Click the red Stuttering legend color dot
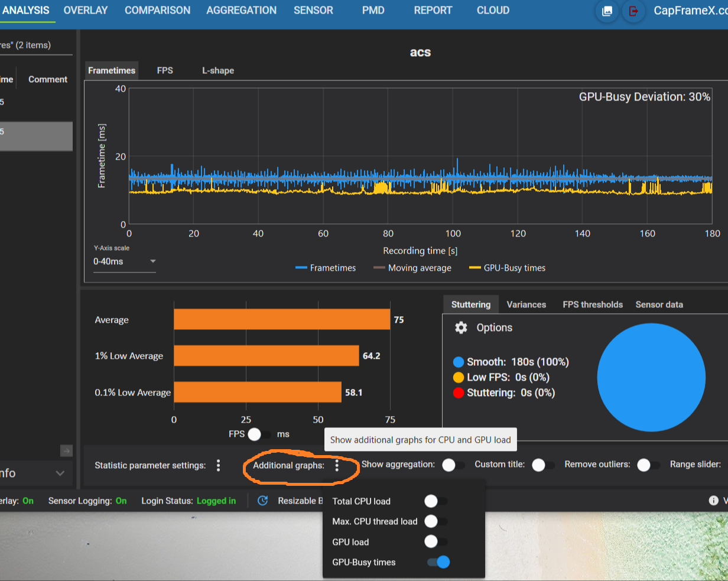The height and width of the screenshot is (581, 728). click(x=459, y=393)
